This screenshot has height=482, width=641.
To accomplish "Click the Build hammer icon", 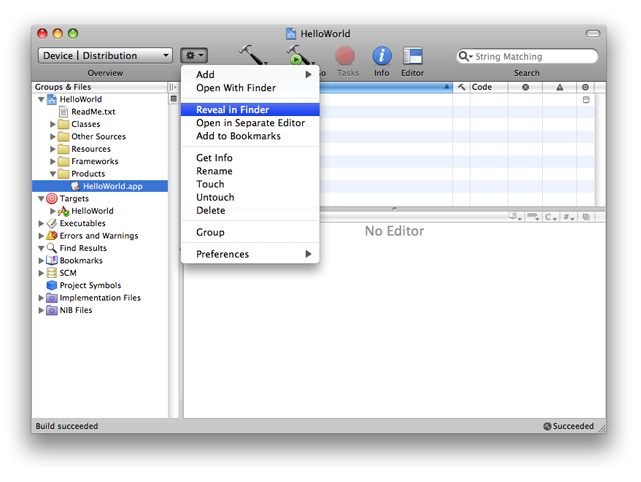I will point(253,55).
